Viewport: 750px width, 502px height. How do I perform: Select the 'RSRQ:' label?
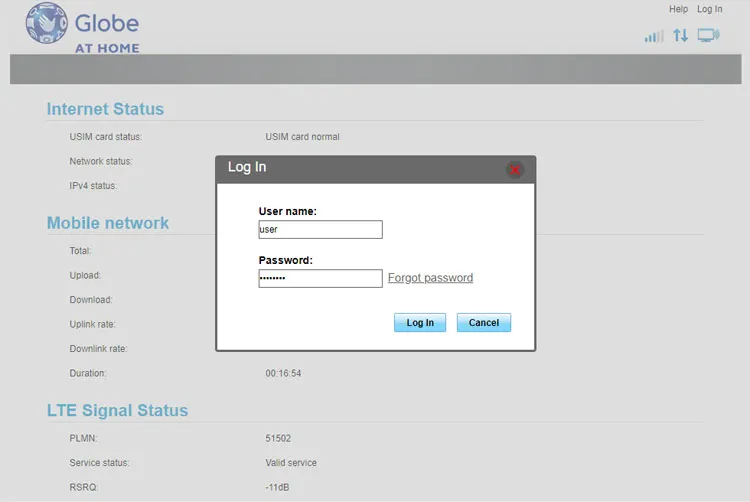(84, 487)
